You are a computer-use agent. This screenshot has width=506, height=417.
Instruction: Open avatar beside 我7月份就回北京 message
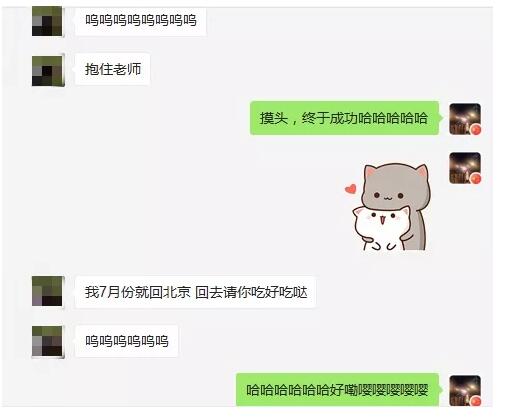47,291
